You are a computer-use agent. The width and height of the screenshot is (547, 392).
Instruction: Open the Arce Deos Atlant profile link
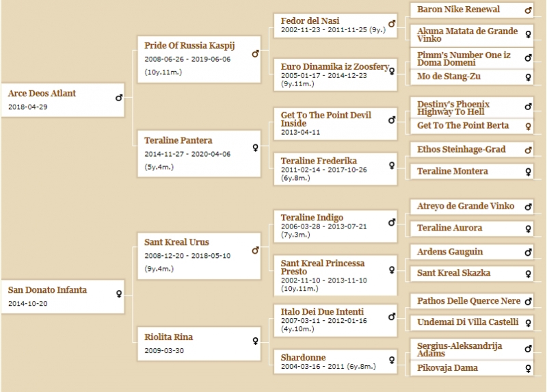coord(42,93)
